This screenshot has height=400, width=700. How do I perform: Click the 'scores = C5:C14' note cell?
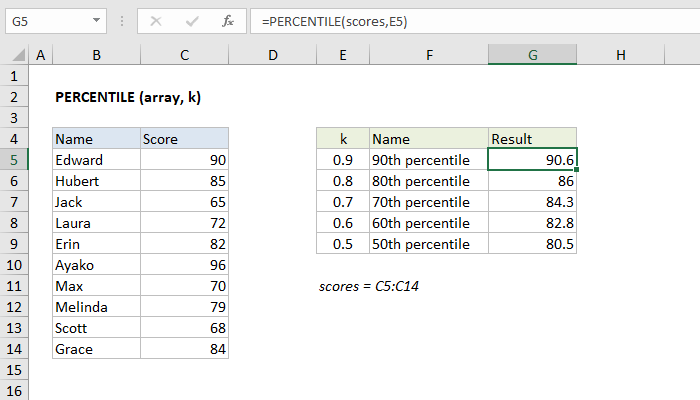pos(369,286)
